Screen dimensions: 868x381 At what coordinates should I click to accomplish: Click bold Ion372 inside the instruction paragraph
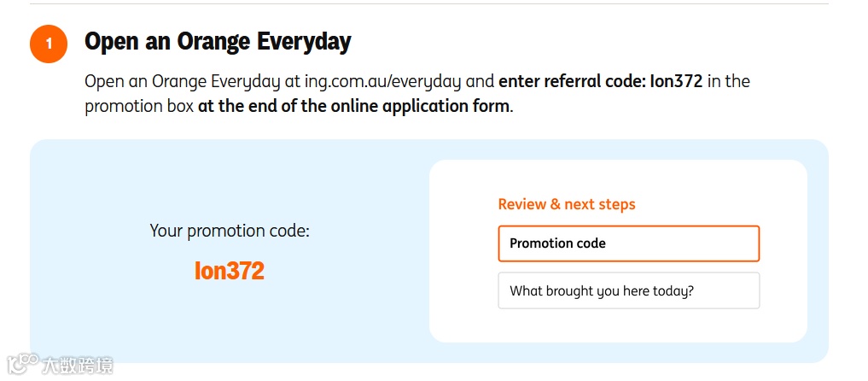[x=676, y=82]
